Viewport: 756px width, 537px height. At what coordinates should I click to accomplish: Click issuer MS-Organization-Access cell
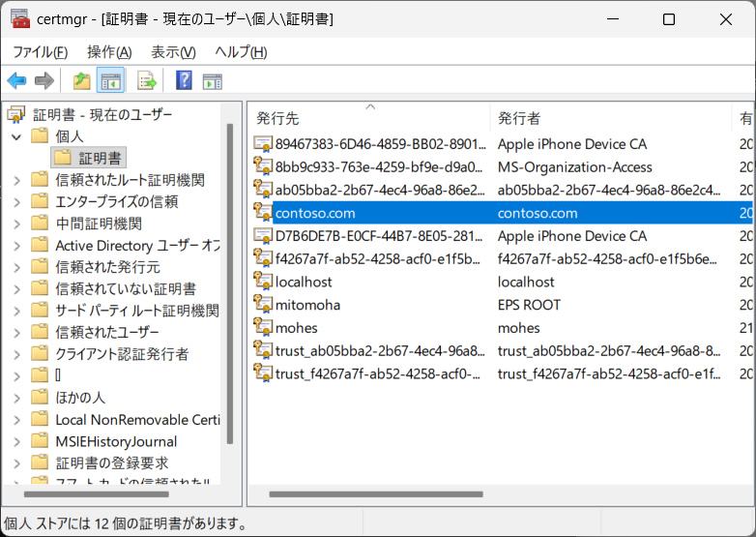(574, 167)
